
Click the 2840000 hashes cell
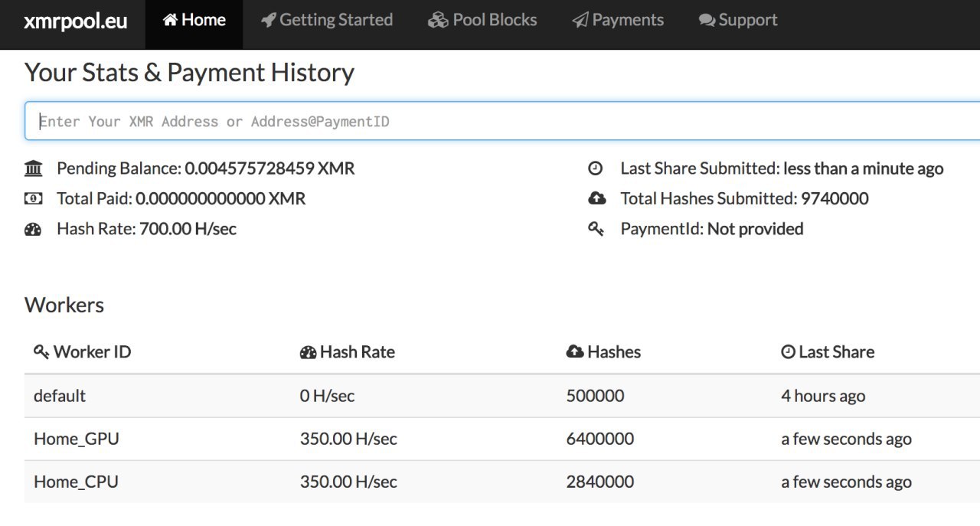tap(600, 482)
